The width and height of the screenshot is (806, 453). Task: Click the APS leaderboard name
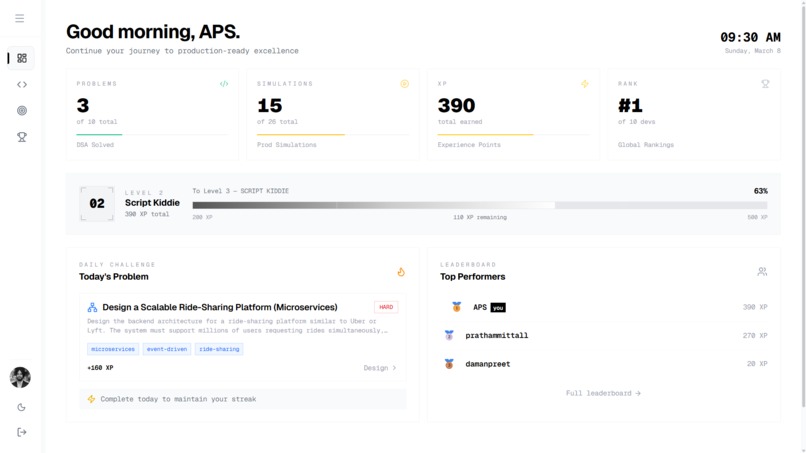(x=480, y=307)
